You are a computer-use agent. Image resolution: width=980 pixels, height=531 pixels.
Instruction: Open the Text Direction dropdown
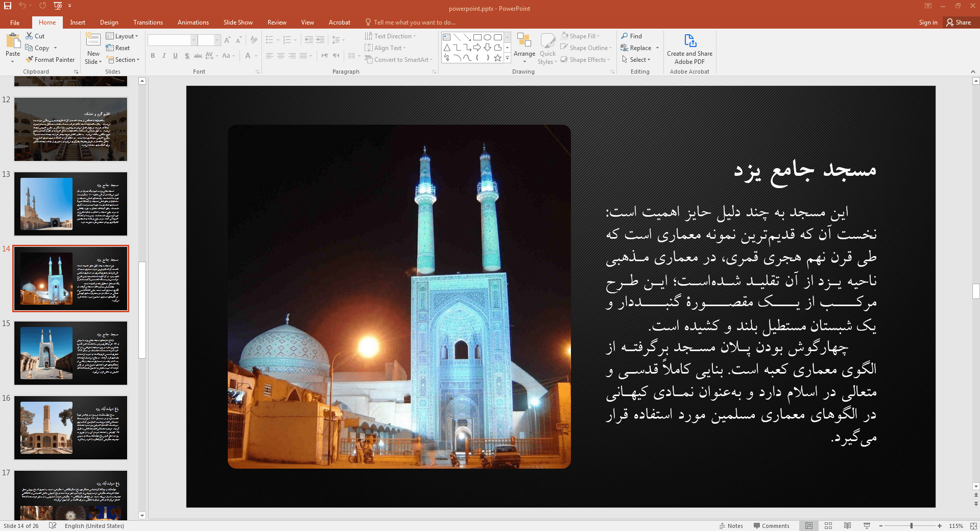[390, 36]
